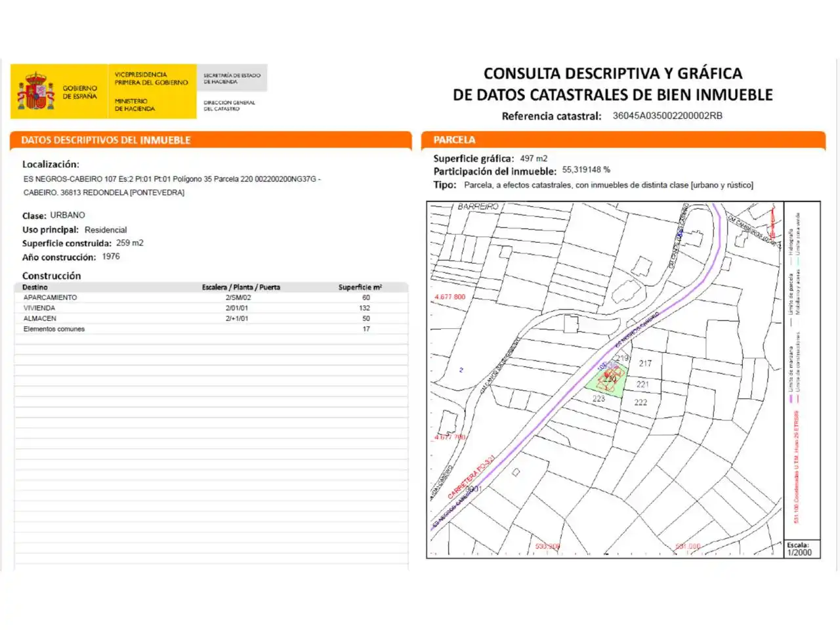Click the '530.900' coordinate on the map
This screenshot has width=840, height=630.
point(547,547)
